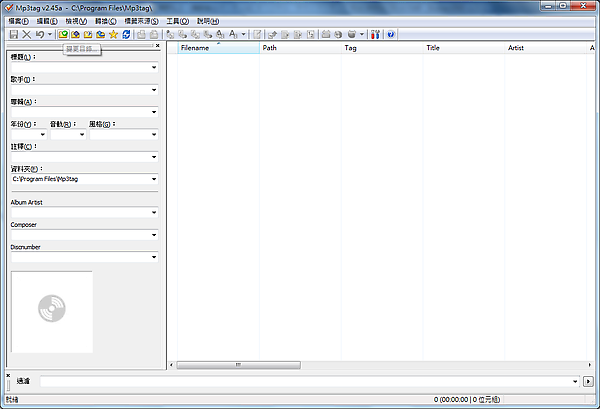Expand the 風格 genre field dropdown
The height and width of the screenshot is (409, 600).
tap(154, 134)
